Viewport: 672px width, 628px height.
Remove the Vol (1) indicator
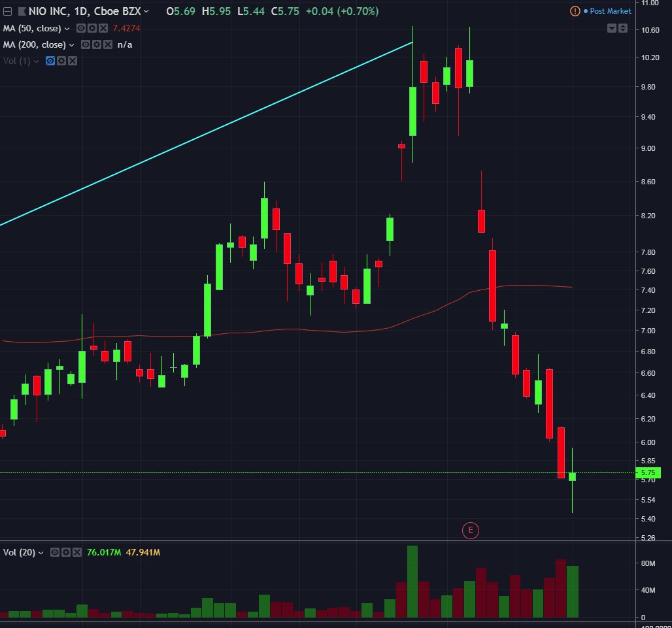[x=73, y=61]
